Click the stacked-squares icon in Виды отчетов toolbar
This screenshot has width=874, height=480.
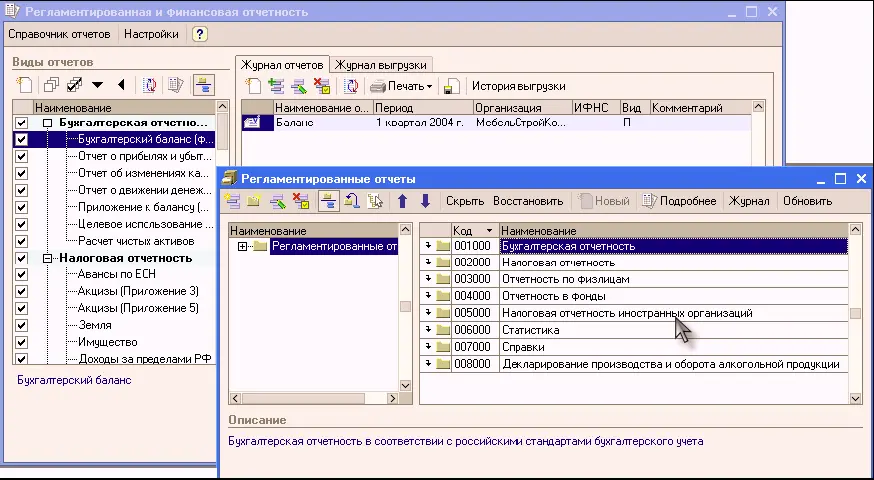click(52, 85)
